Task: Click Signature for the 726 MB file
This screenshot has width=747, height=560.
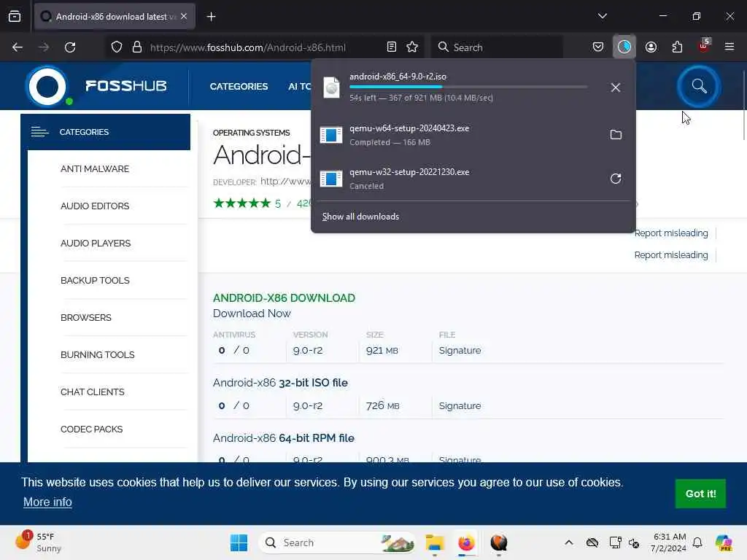Action: [x=460, y=405]
